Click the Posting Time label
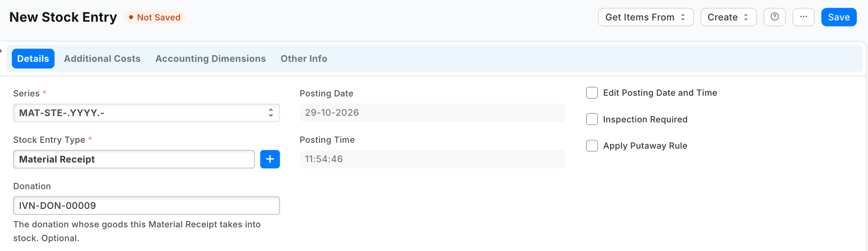The image size is (868, 251). point(327,140)
